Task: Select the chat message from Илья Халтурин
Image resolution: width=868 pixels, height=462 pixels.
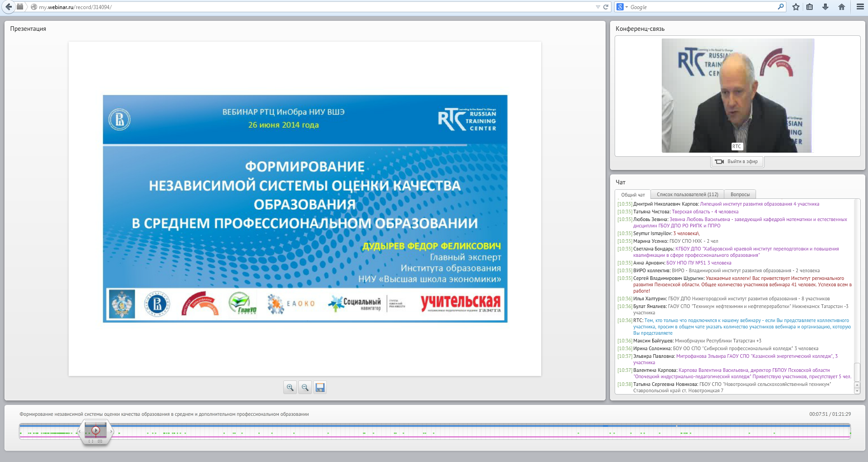Action: (724, 299)
